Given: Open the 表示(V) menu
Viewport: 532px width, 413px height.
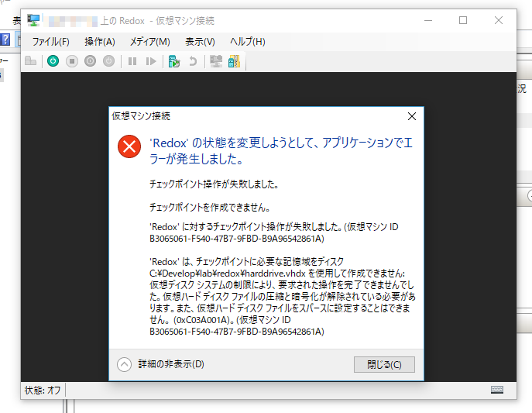Looking at the screenshot, I should click(200, 41).
